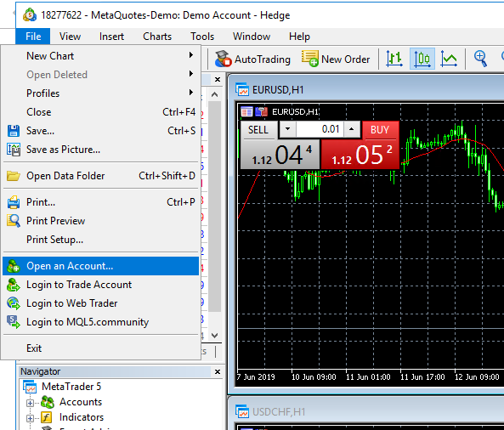Image resolution: width=504 pixels, height=430 pixels.
Task: Click the Save as Picture icon
Action: click(x=14, y=150)
